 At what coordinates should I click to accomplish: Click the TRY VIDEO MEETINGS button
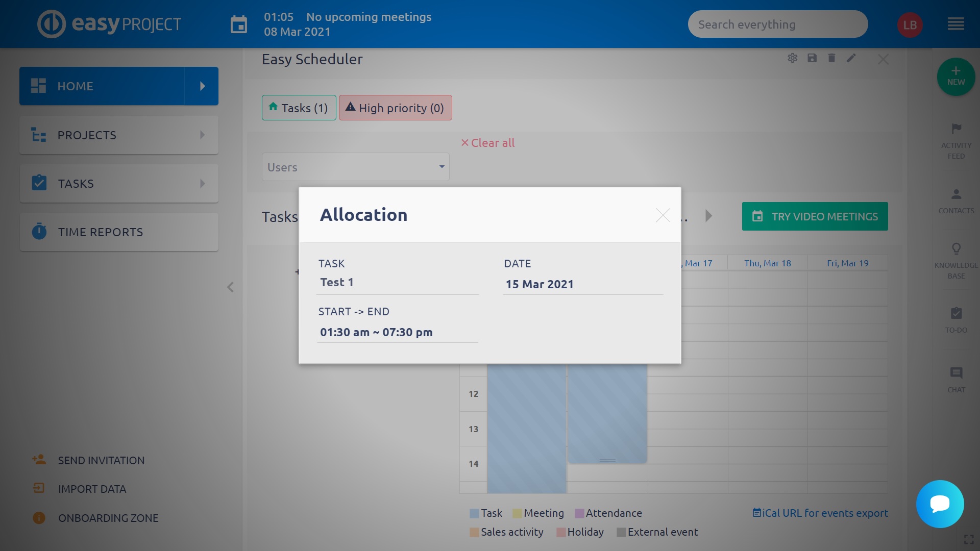tap(815, 216)
